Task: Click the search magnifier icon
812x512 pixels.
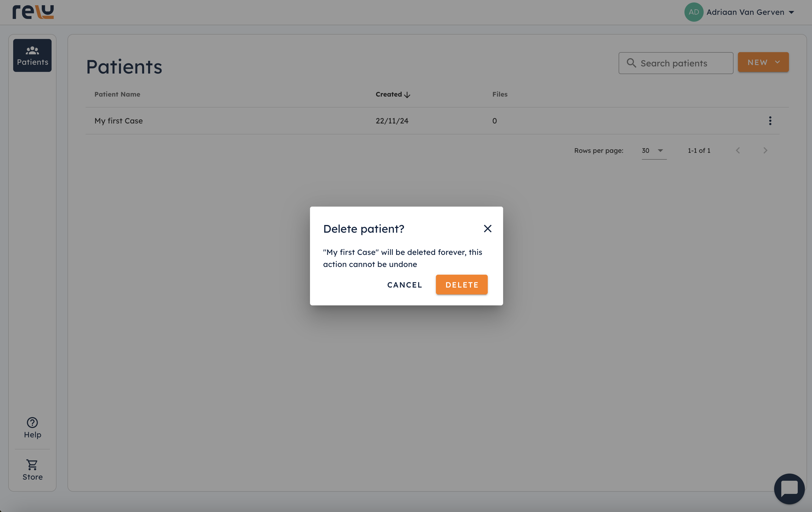Action: pyautogui.click(x=631, y=63)
